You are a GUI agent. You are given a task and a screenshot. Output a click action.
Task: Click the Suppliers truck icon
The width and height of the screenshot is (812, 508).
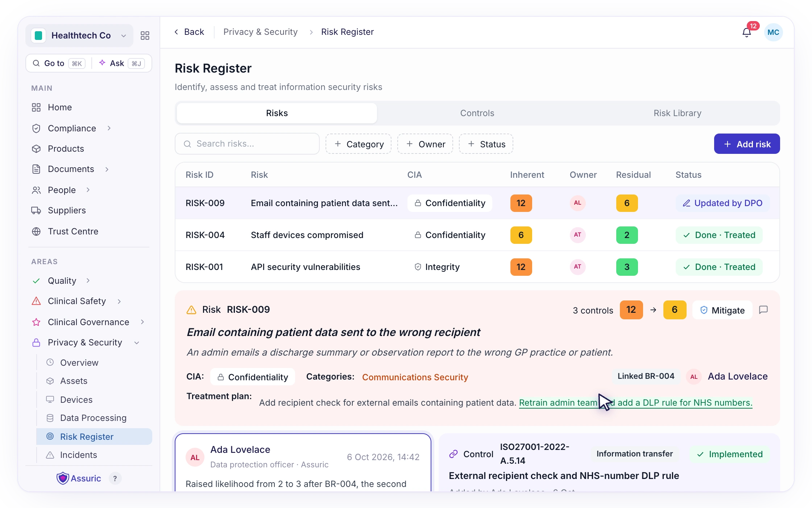tap(36, 210)
